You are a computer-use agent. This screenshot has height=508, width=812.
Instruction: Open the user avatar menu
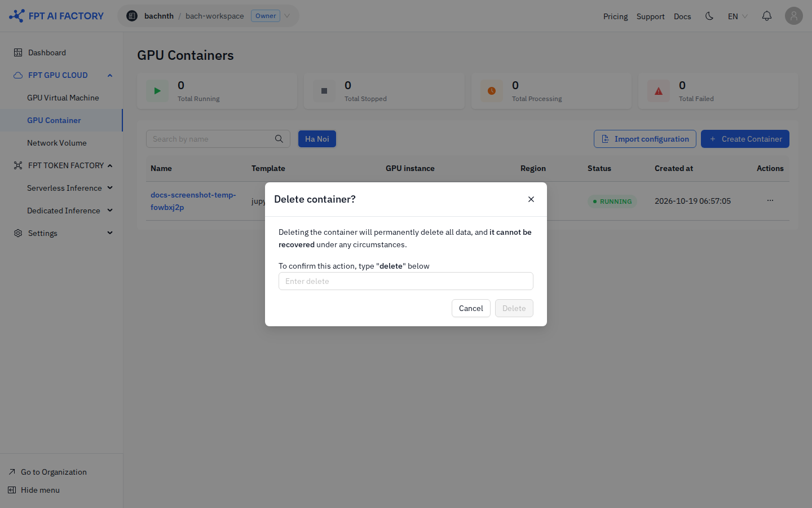(x=794, y=16)
